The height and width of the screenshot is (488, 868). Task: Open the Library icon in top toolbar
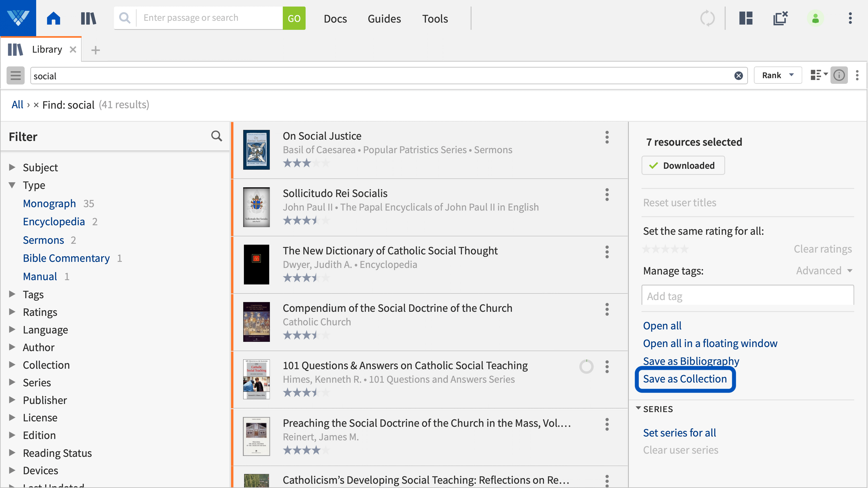(89, 18)
